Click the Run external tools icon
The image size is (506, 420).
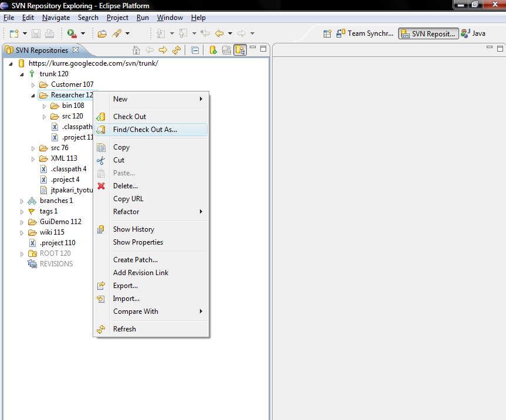(x=72, y=33)
